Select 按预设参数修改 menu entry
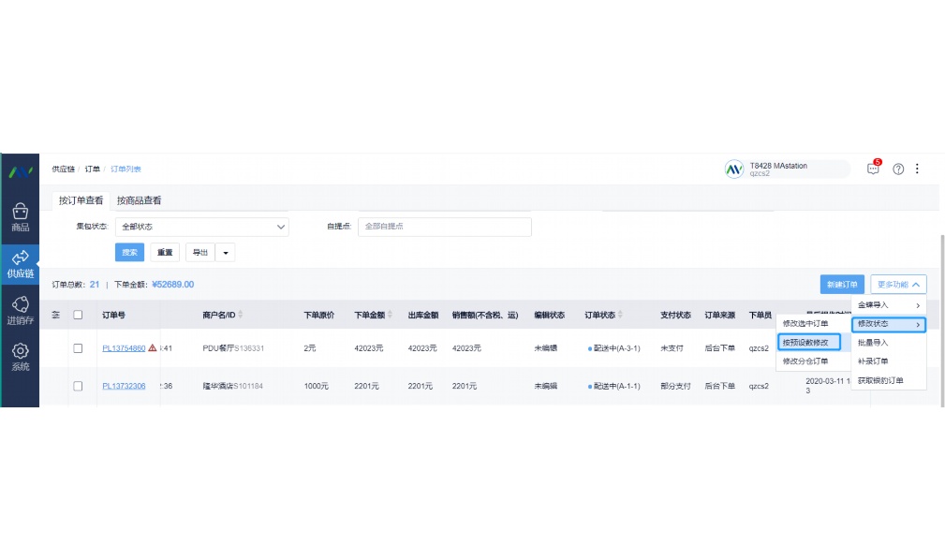The width and height of the screenshot is (945, 560). point(806,343)
